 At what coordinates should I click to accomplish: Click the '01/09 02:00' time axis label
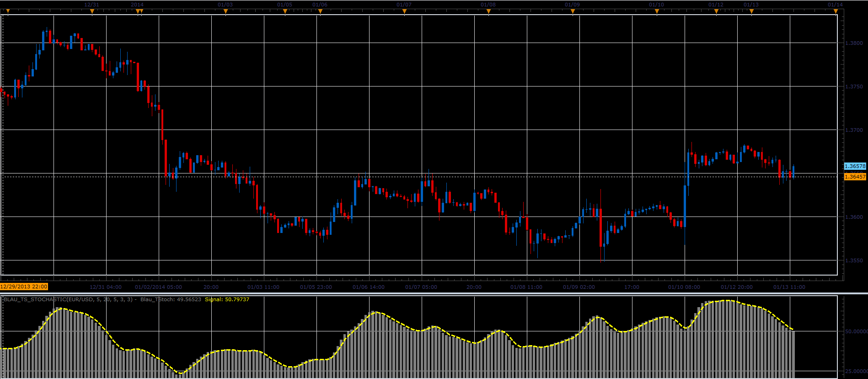coord(579,287)
